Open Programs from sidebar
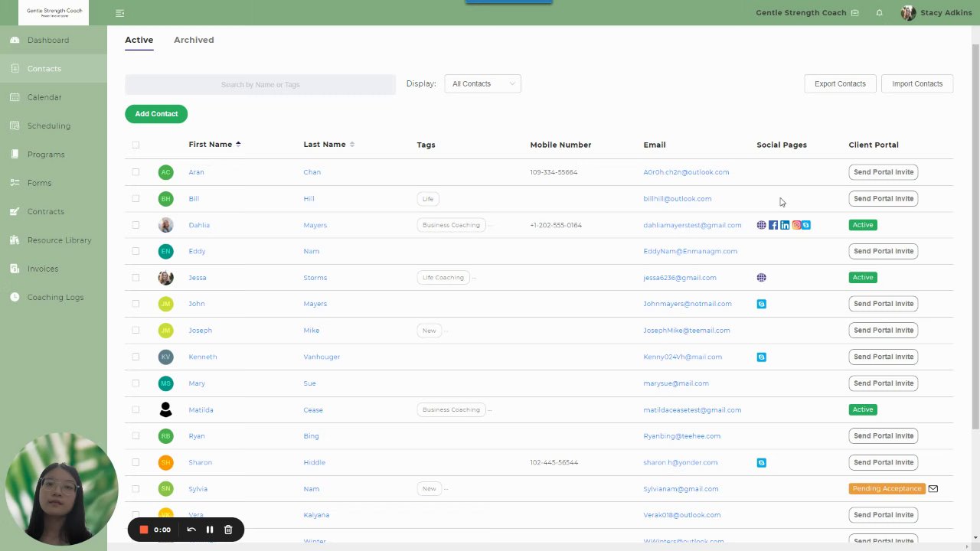The height and width of the screenshot is (551, 980). [46, 155]
